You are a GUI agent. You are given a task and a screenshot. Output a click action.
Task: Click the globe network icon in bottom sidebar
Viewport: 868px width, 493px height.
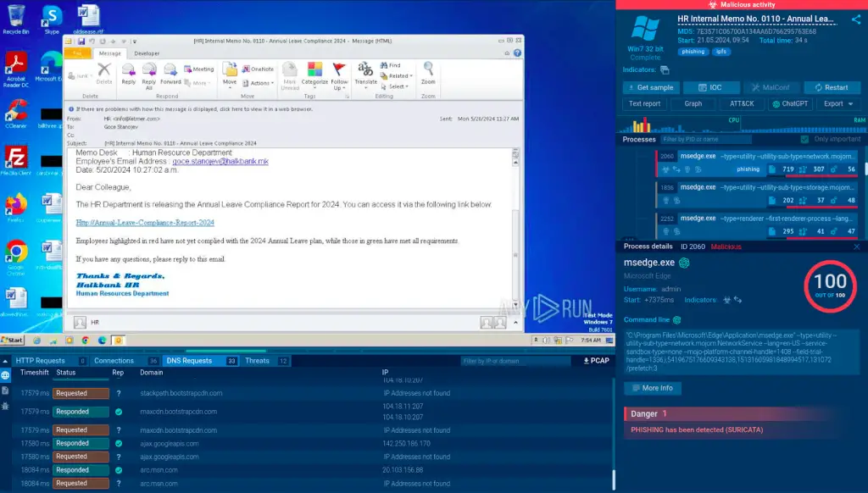coord(6,375)
